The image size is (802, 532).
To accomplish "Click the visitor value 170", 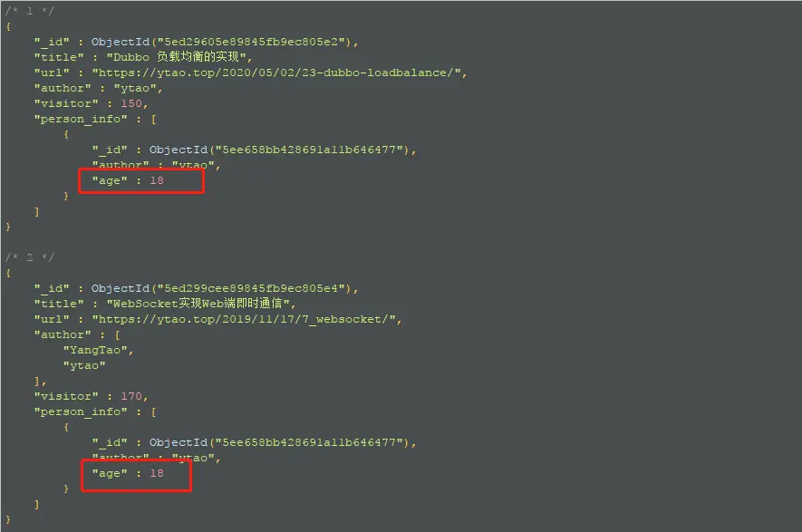I will 130,396.
